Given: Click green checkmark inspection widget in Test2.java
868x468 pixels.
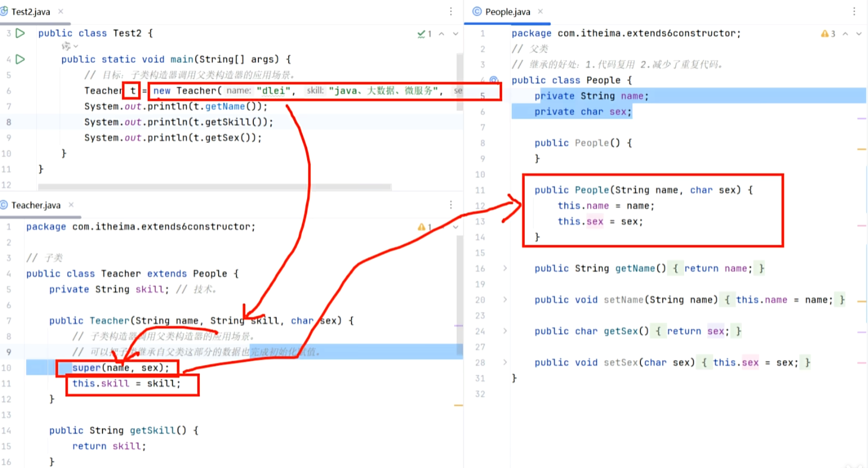Looking at the screenshot, I should coord(425,34).
